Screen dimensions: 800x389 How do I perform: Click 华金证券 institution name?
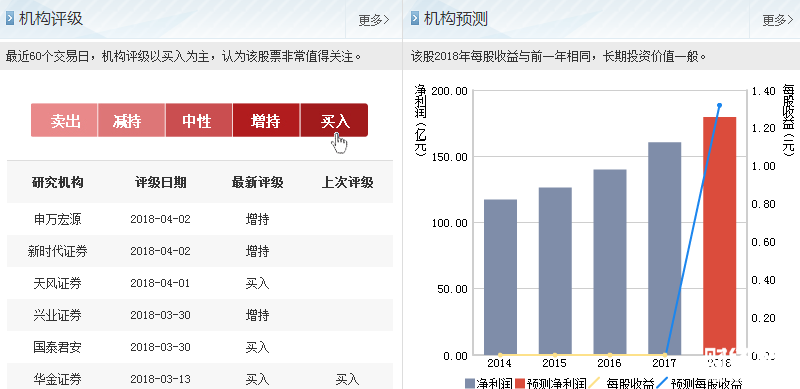pyautogui.click(x=58, y=379)
